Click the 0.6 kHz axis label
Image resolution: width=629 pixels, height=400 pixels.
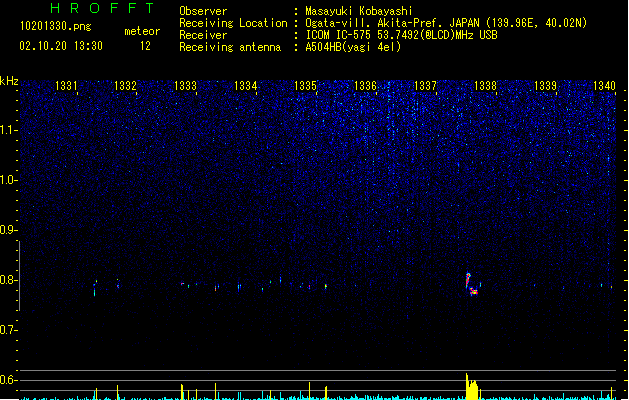(x=8, y=380)
